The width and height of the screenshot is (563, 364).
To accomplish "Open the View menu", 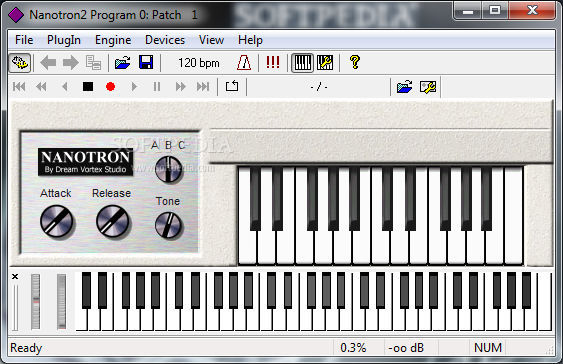I will (x=211, y=40).
